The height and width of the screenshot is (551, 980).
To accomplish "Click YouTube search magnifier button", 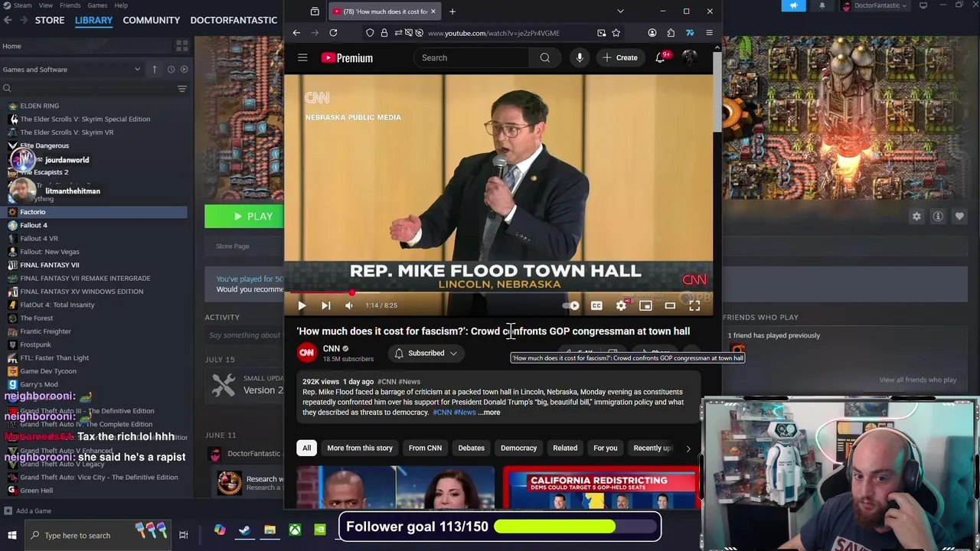I will tap(544, 57).
